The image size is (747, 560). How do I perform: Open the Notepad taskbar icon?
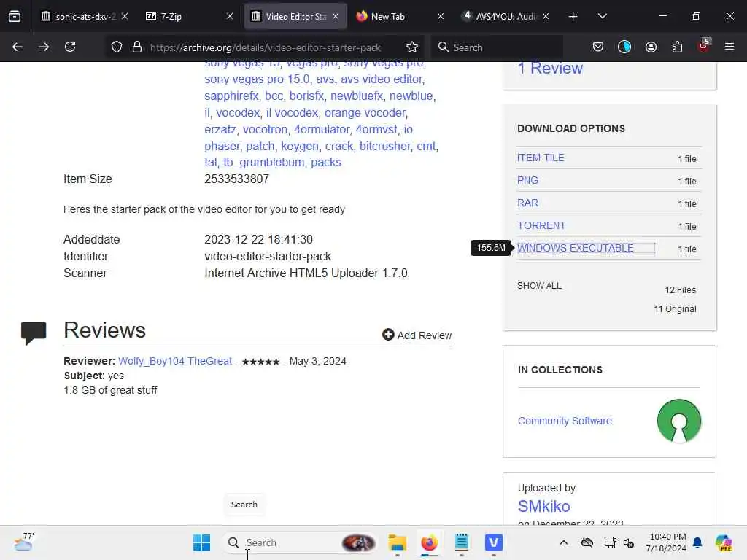(x=462, y=542)
